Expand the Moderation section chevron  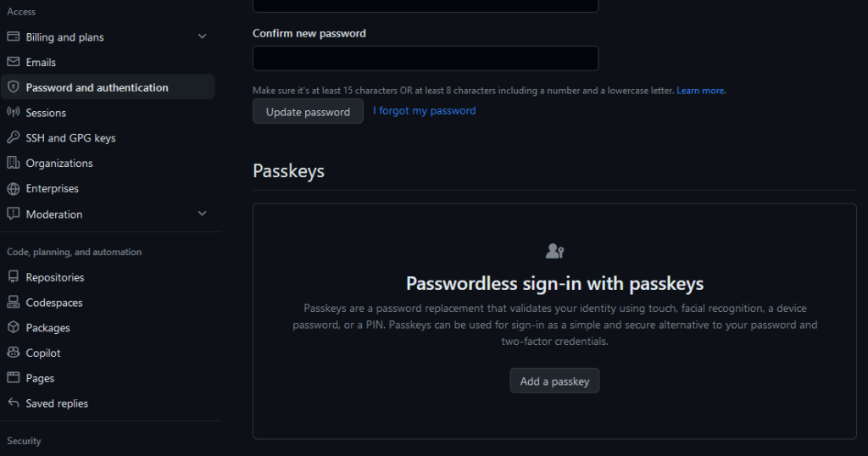point(202,214)
